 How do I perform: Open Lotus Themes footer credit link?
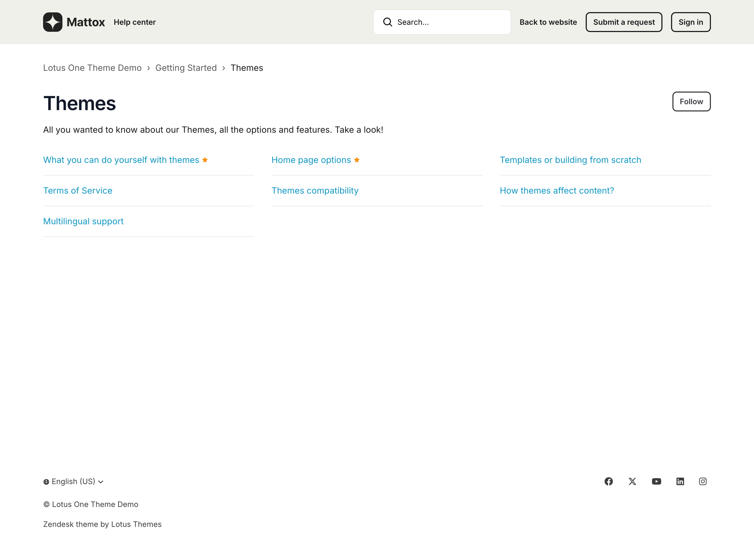136,524
